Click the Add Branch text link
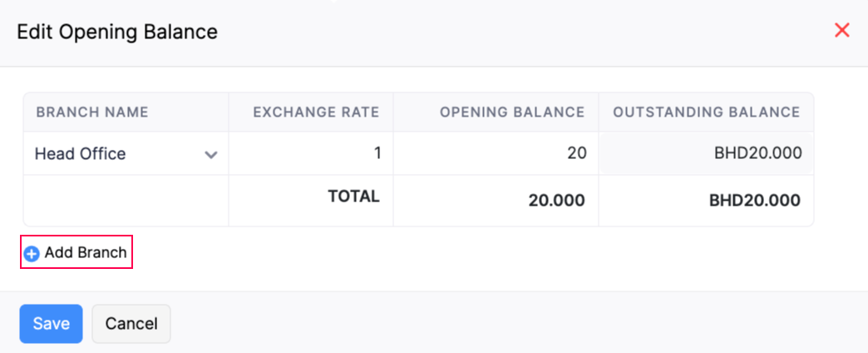The image size is (868, 353). click(86, 253)
